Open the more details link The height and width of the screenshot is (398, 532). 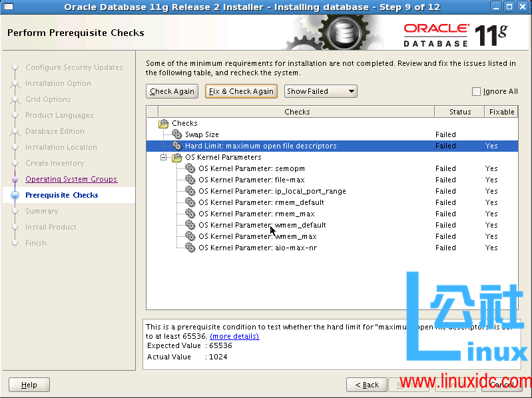coord(234,337)
